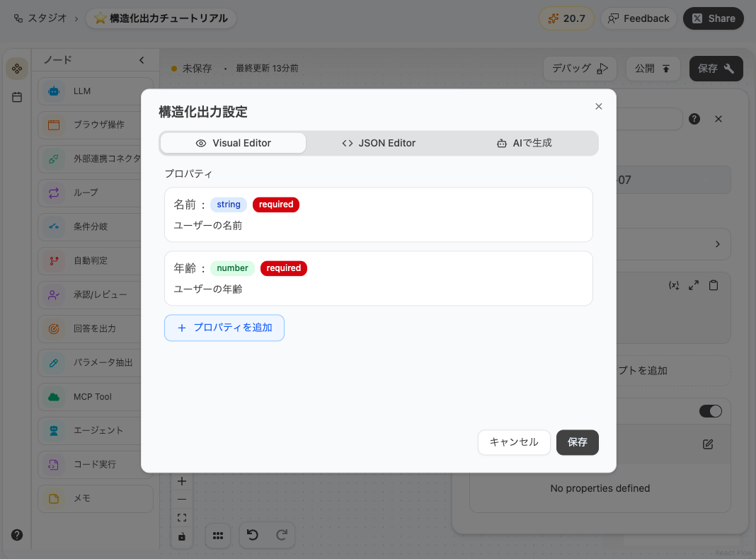Select the ブラウザ操作 node icon
Viewport: 756px width, 559px height.
point(53,125)
